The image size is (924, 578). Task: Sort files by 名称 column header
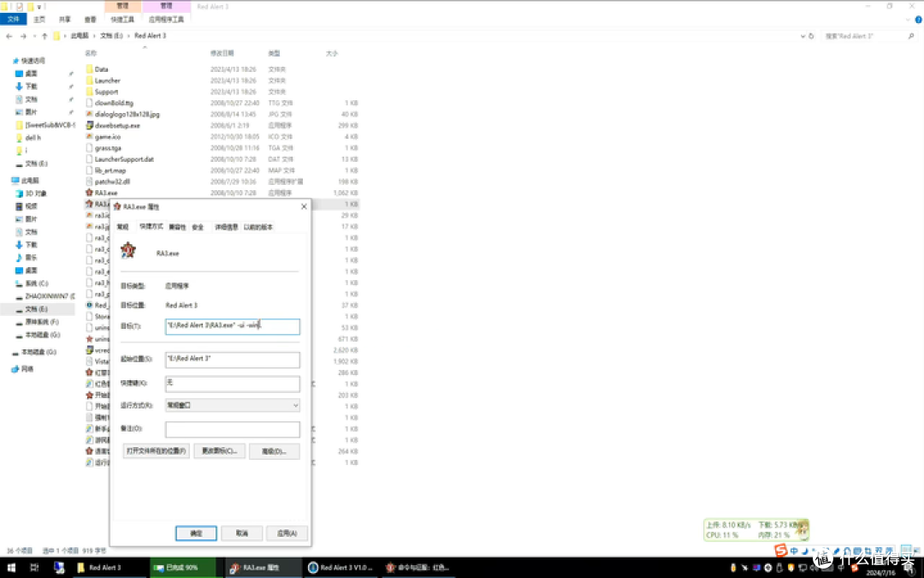pyautogui.click(x=91, y=54)
